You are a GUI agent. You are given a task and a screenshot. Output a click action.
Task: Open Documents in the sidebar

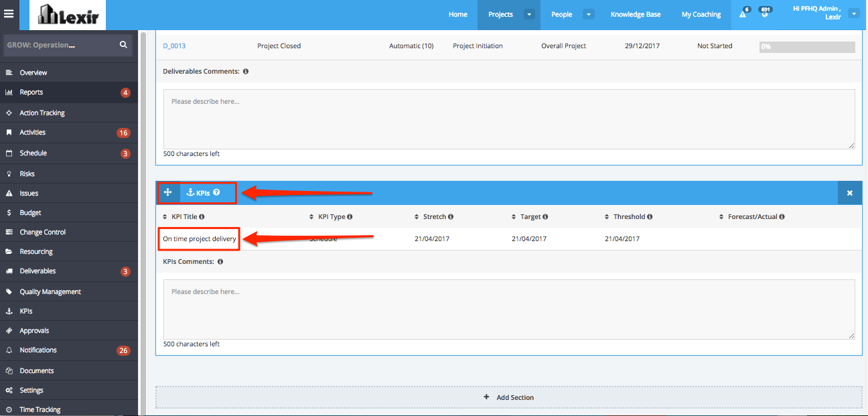point(69,370)
